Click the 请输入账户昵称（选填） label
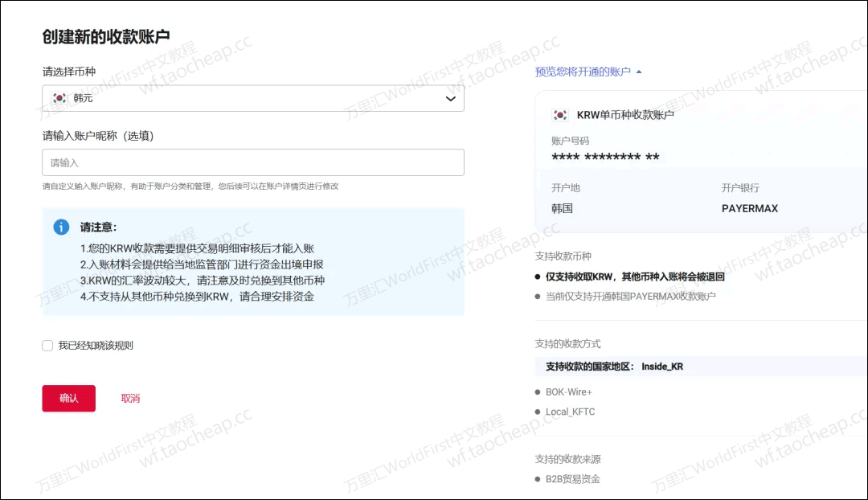 [x=98, y=136]
